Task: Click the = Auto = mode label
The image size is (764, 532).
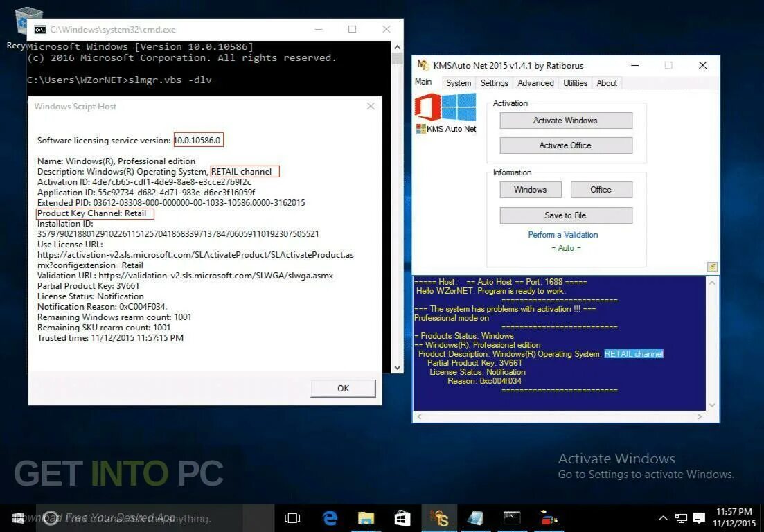Action: point(566,248)
